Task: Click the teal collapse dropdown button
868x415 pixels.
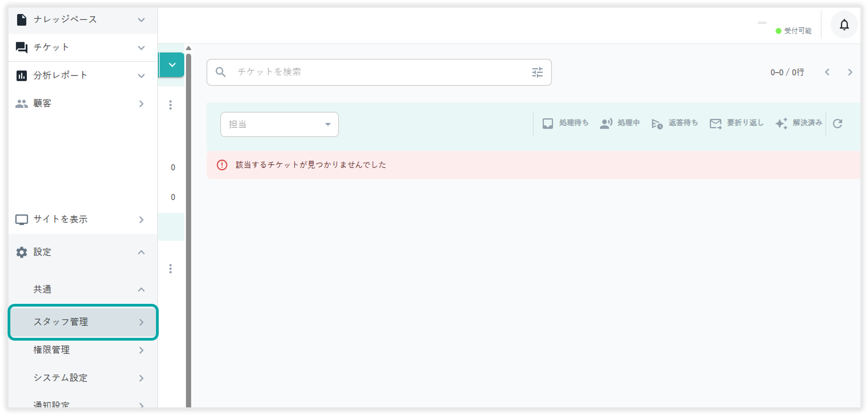Action: [x=172, y=65]
